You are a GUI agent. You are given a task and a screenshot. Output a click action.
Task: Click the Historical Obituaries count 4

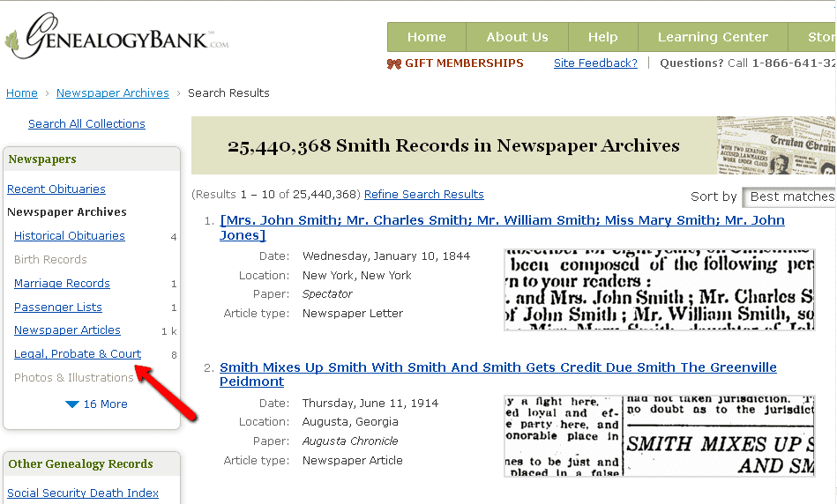pos(174,237)
